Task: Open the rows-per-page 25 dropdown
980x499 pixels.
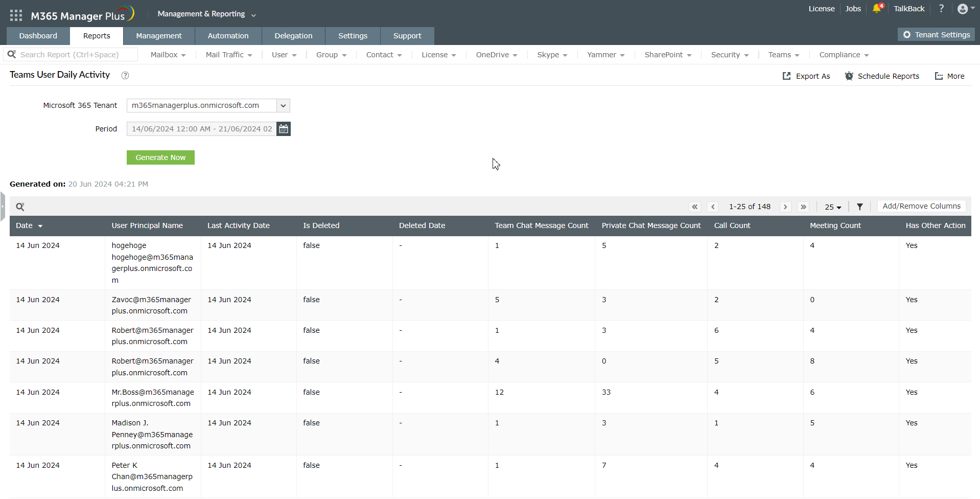Action: tap(832, 207)
